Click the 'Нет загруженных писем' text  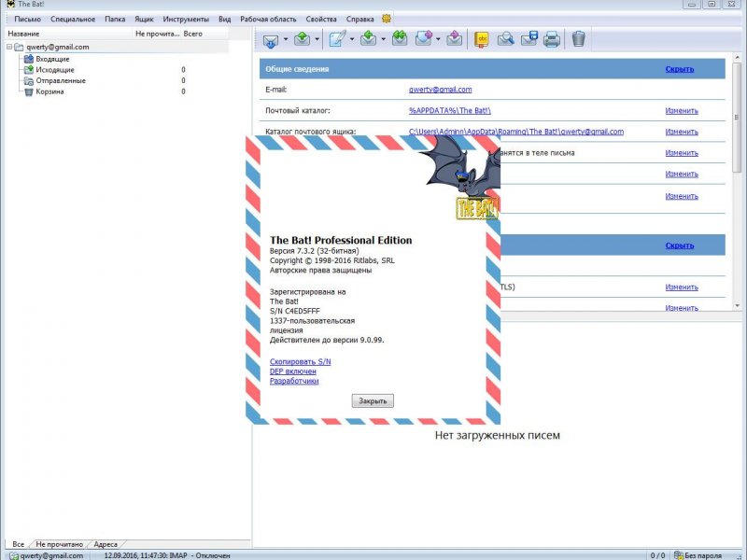click(x=498, y=435)
